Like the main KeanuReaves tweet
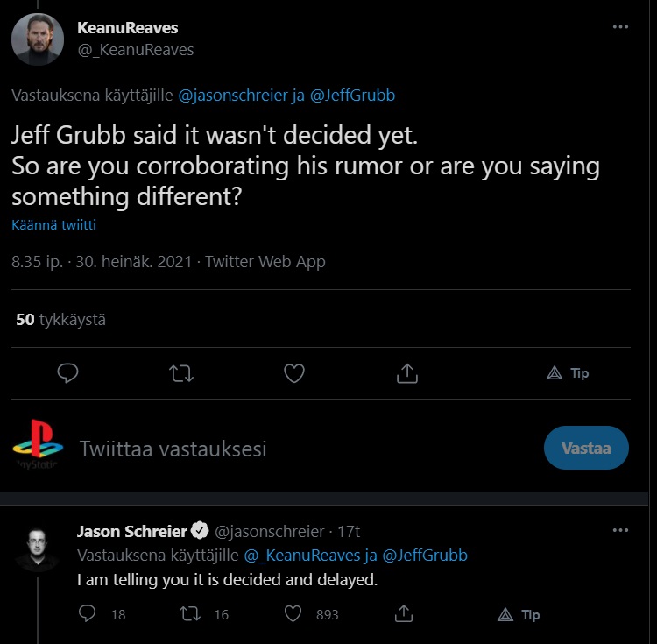 pos(294,373)
